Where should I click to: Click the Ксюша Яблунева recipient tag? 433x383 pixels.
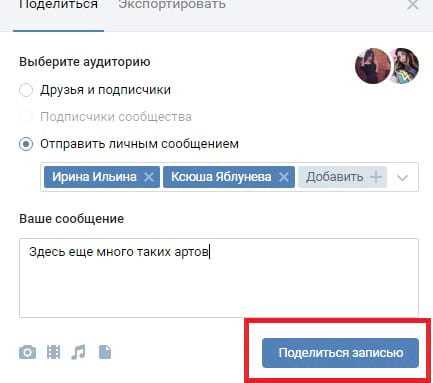tap(229, 177)
